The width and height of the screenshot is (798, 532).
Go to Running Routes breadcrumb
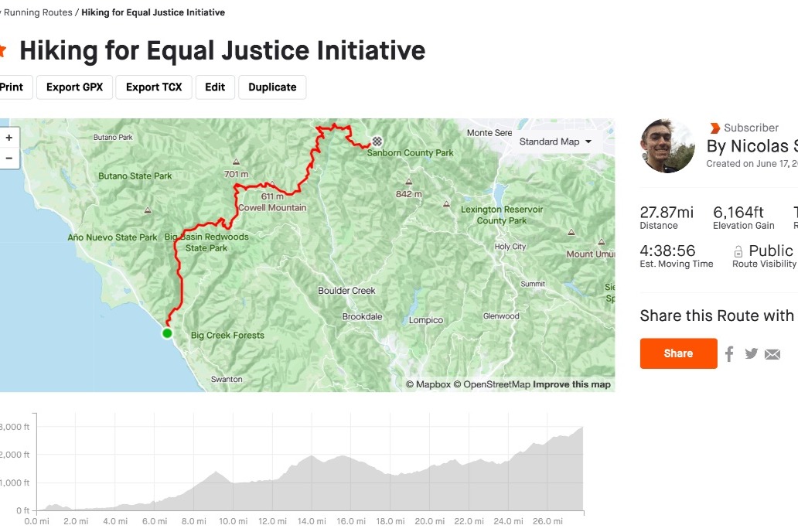(x=38, y=12)
